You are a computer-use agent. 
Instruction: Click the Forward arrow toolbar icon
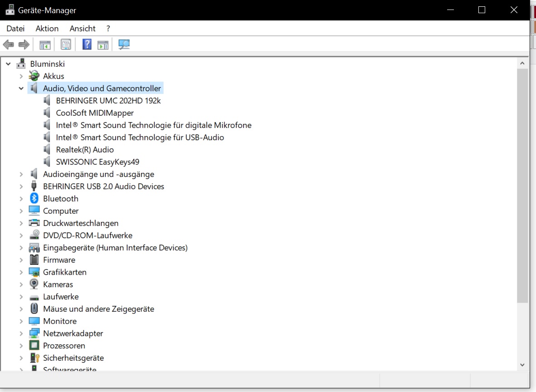tap(24, 44)
